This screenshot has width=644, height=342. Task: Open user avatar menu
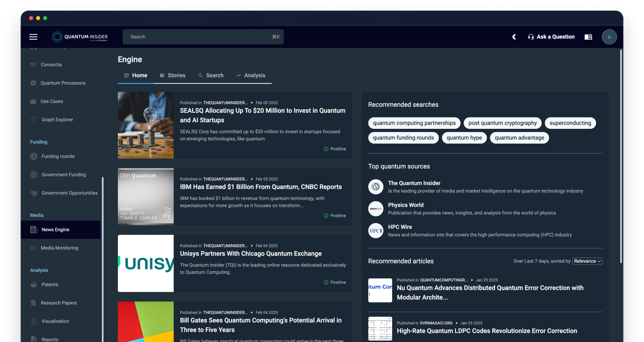(609, 37)
